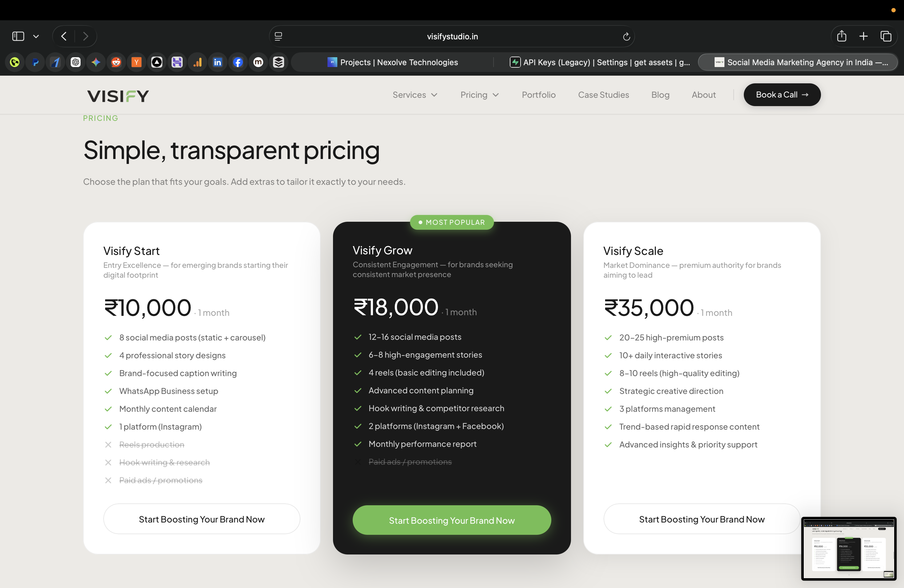The width and height of the screenshot is (904, 588).
Task: Click 'WhatsApp Business setup' feature
Action: [169, 391]
